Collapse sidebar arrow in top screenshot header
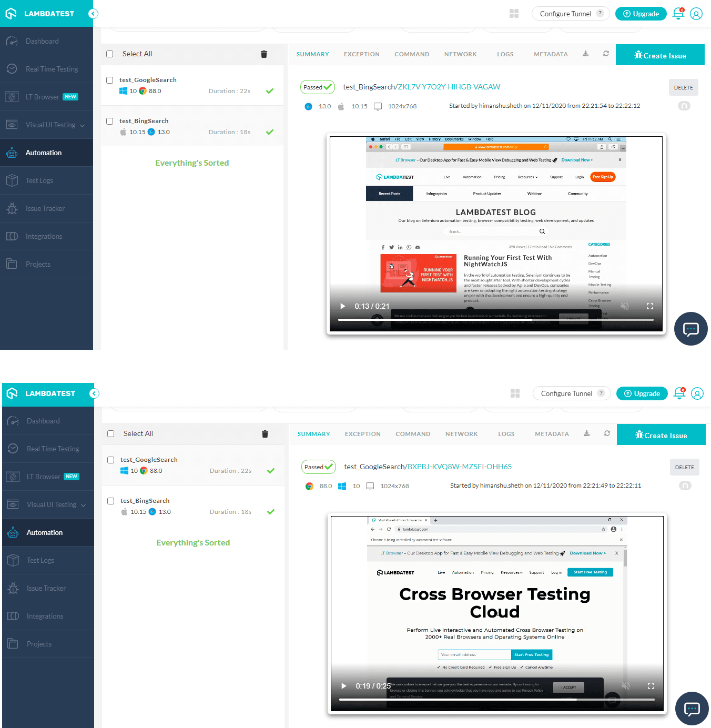This screenshot has height=728, width=711. 93,14
